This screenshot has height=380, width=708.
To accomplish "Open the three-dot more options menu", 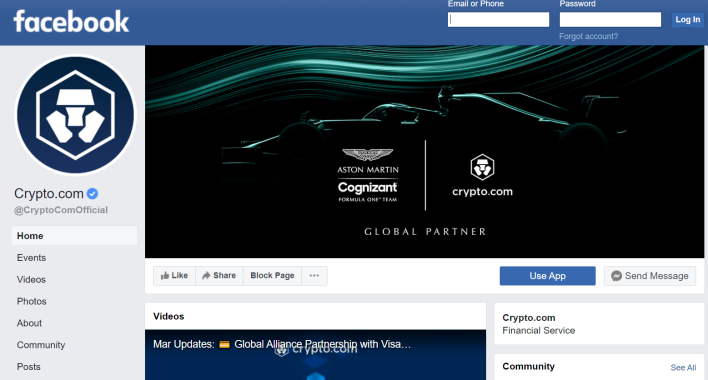I will click(314, 276).
